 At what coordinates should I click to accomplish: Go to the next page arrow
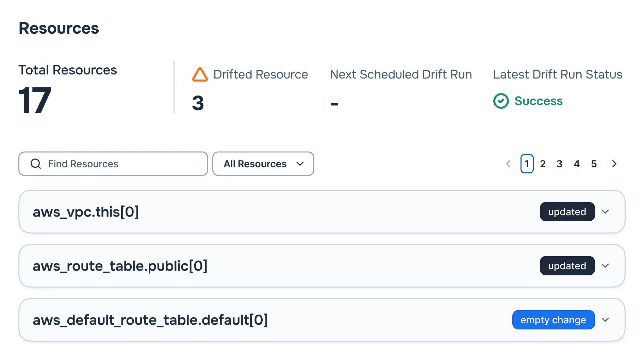[614, 164]
